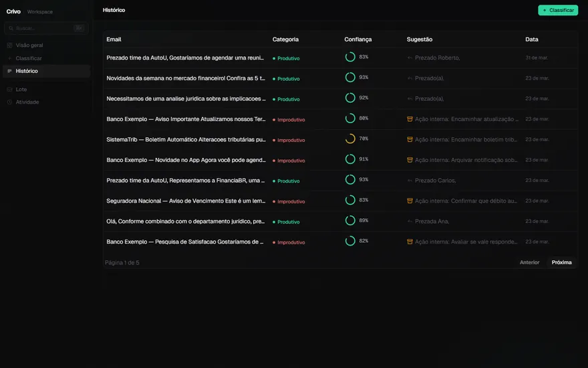Click the Workspace label
588x368 pixels.
pos(39,11)
